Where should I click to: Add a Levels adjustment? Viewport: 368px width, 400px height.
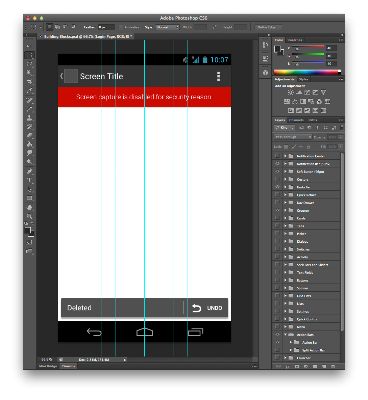click(299, 92)
